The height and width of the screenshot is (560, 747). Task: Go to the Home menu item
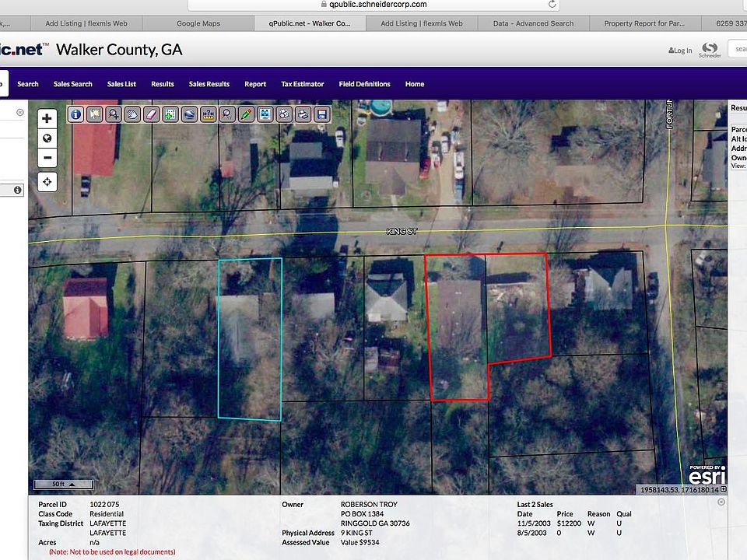(415, 84)
